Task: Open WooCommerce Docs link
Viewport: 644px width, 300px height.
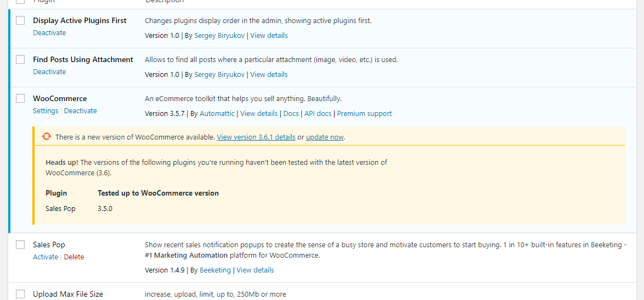Action: click(291, 114)
